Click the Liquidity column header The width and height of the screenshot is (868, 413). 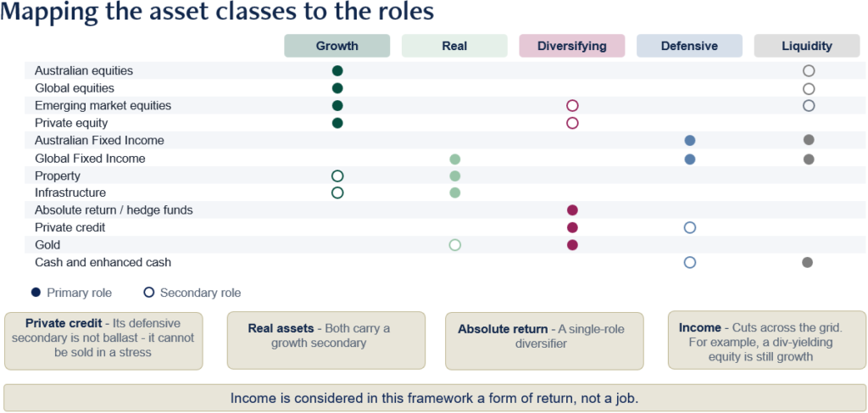click(807, 46)
